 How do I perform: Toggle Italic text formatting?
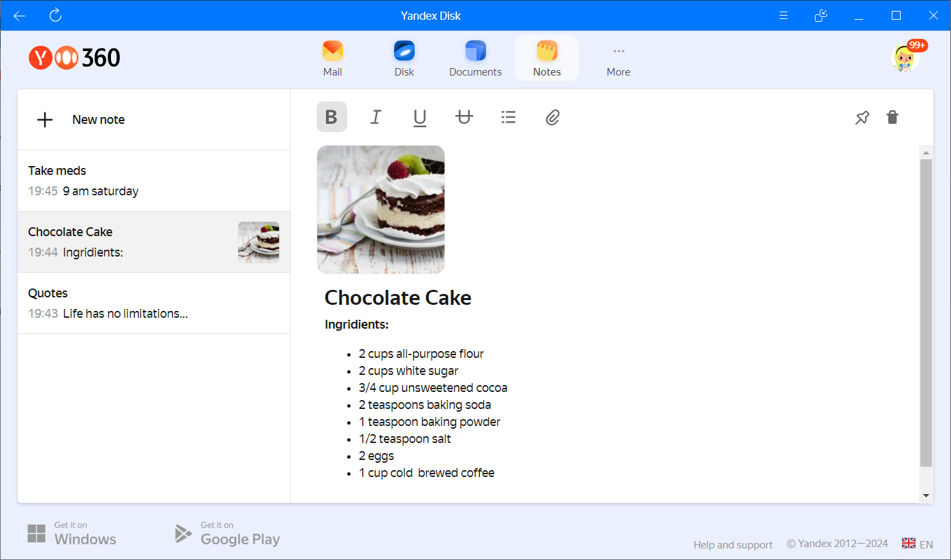pos(375,117)
